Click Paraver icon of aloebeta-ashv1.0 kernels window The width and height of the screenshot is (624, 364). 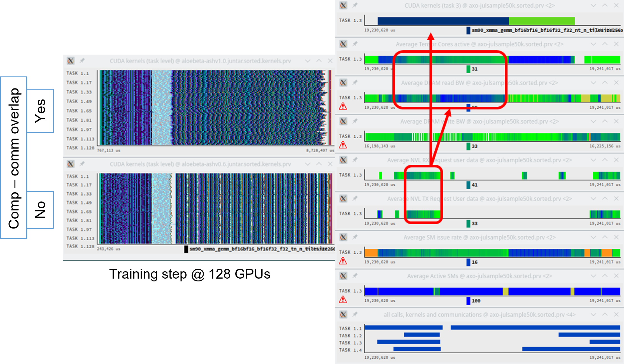coord(71,61)
